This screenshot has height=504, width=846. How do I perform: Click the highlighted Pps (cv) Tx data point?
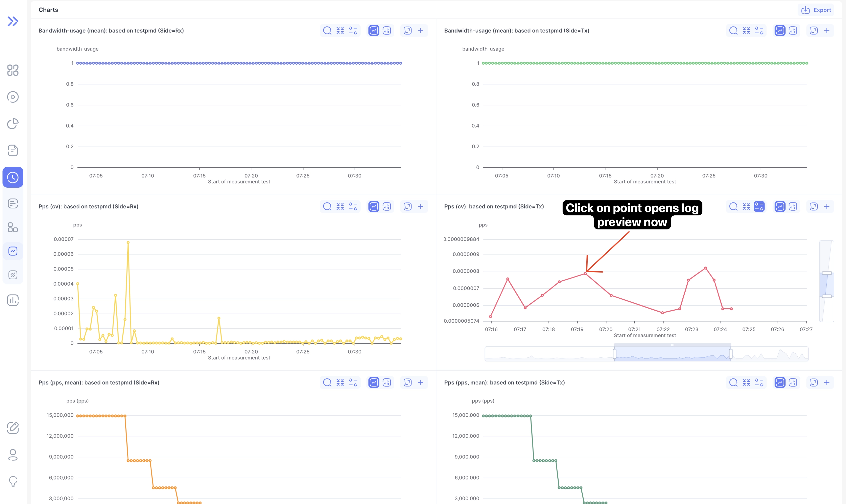(x=585, y=273)
